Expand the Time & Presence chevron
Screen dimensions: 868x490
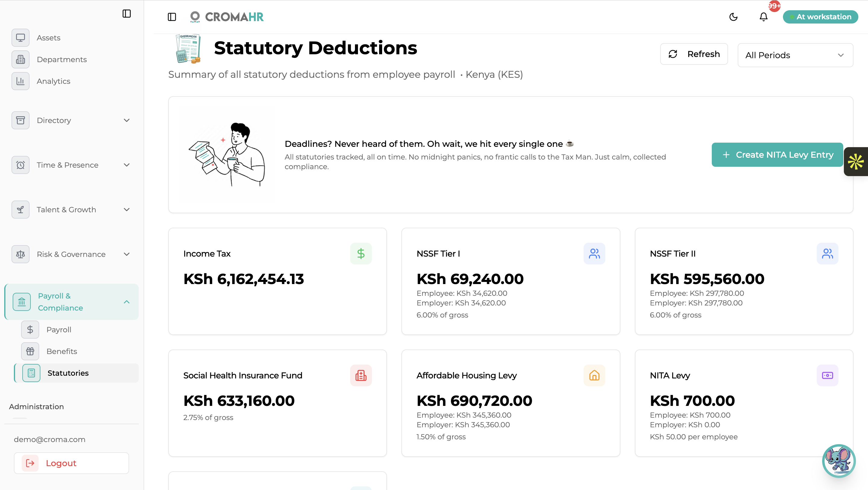tap(127, 165)
